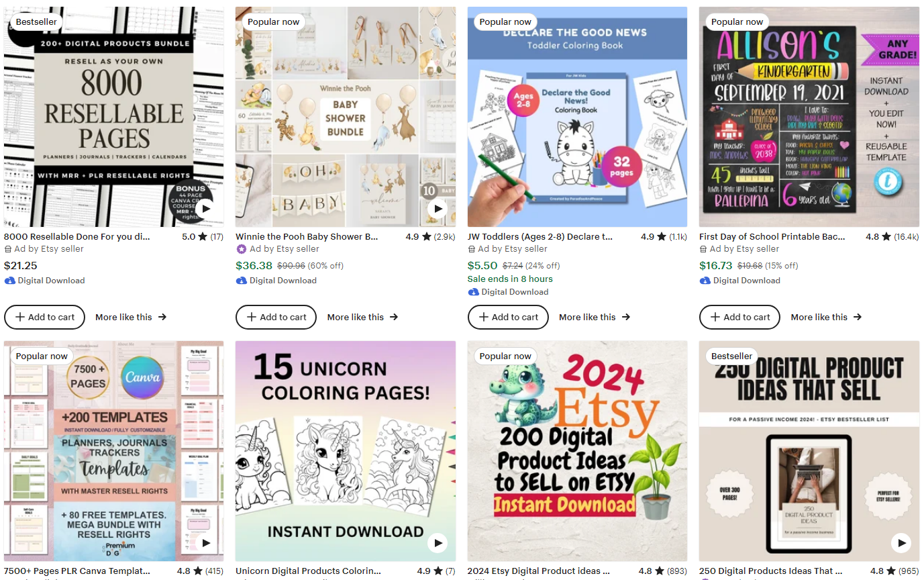Add Winnie the Pooh bundle to cart
Image resolution: width=924 pixels, height=580 pixels.
click(276, 317)
